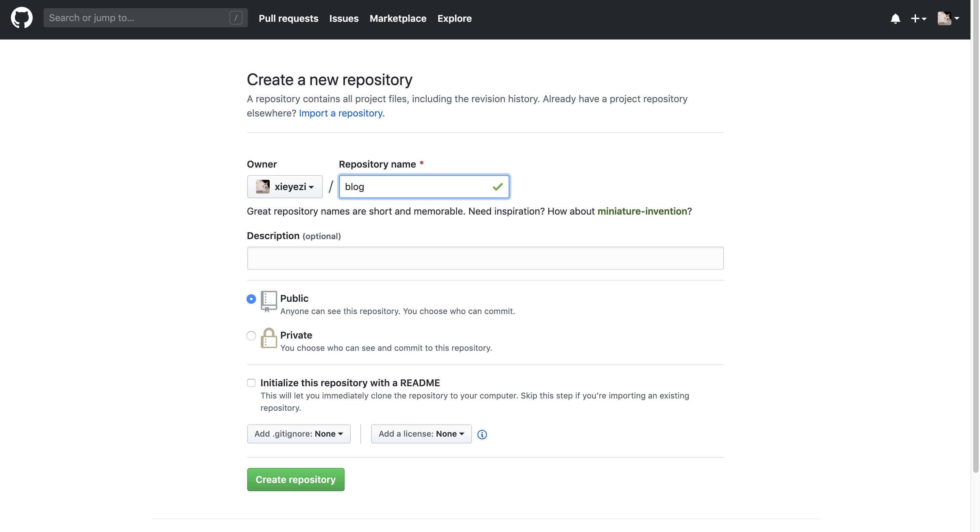Open the Marketplace nav item
This screenshot has width=980, height=532.
point(398,18)
